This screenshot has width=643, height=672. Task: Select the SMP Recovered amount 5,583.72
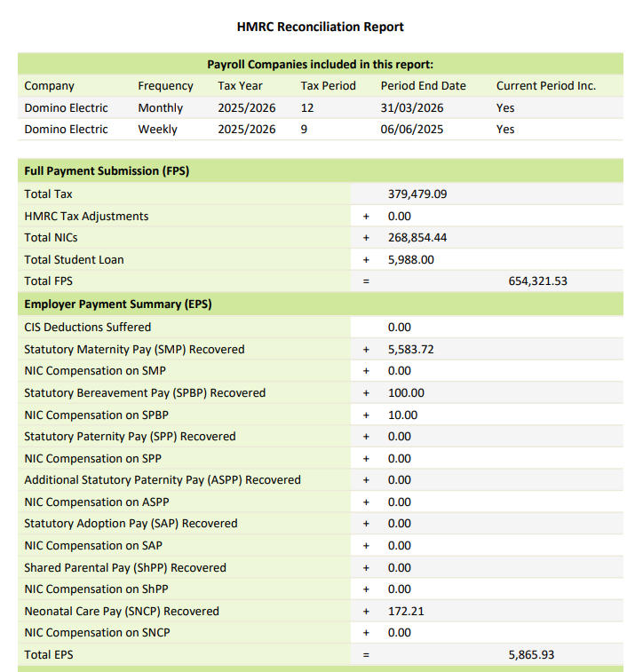[x=410, y=349]
